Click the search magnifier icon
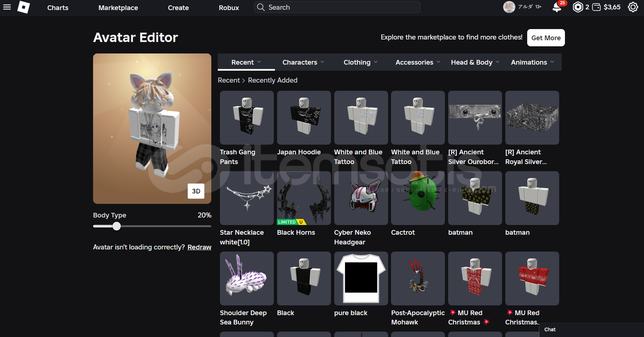Screen dimensions: 644x337 click(x=261, y=7)
